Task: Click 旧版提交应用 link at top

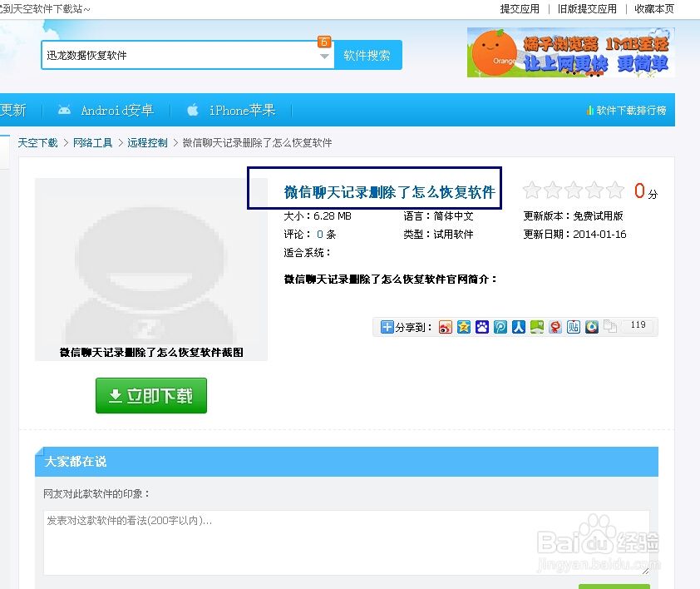Action: tap(587, 9)
